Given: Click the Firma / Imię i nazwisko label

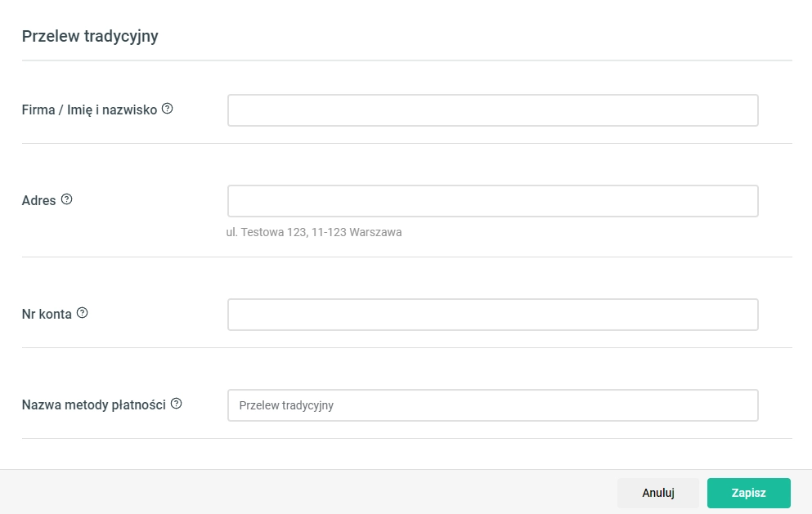Looking at the screenshot, I should pos(89,110).
